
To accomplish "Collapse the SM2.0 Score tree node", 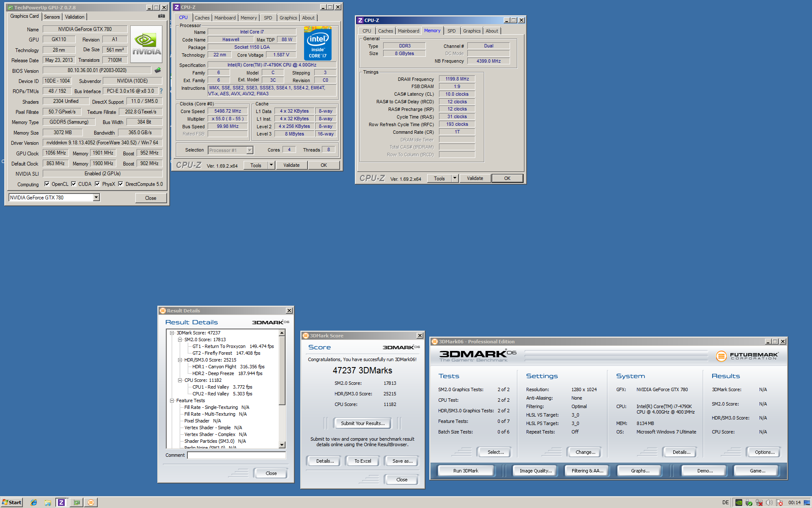I will pos(180,340).
